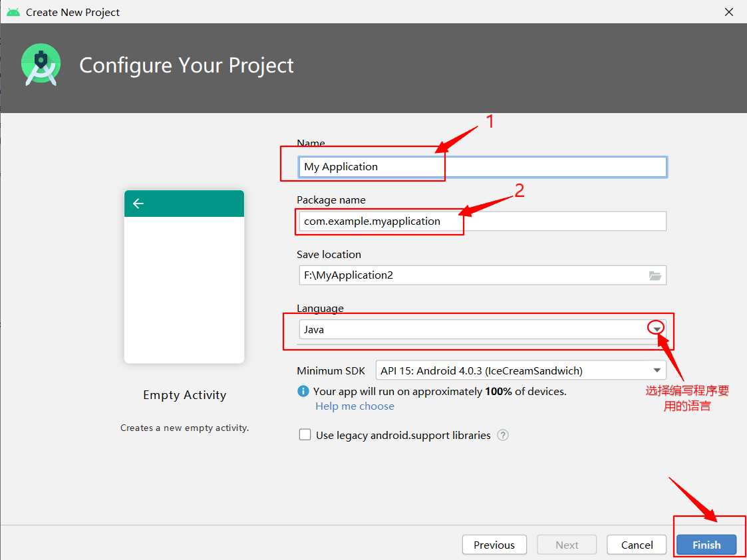Click the Empty Activity preview thumbnail
The width and height of the screenshot is (747, 560).
click(x=184, y=277)
